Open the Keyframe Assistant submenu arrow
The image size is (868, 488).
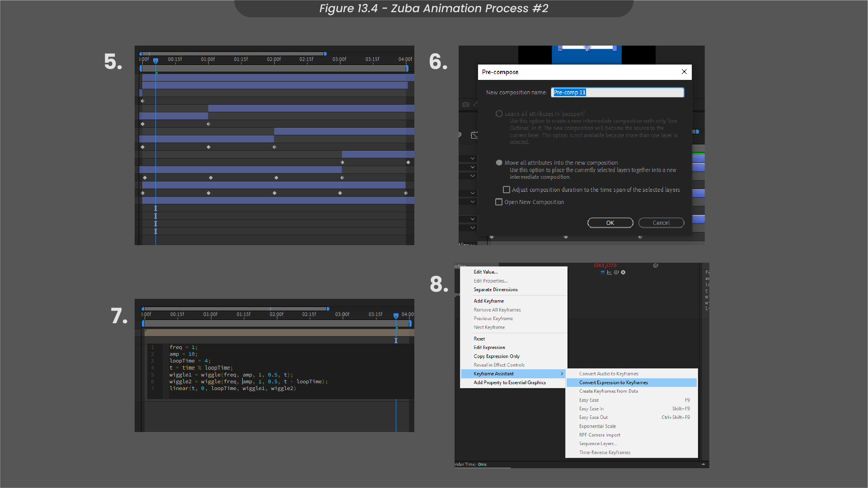[x=562, y=374]
